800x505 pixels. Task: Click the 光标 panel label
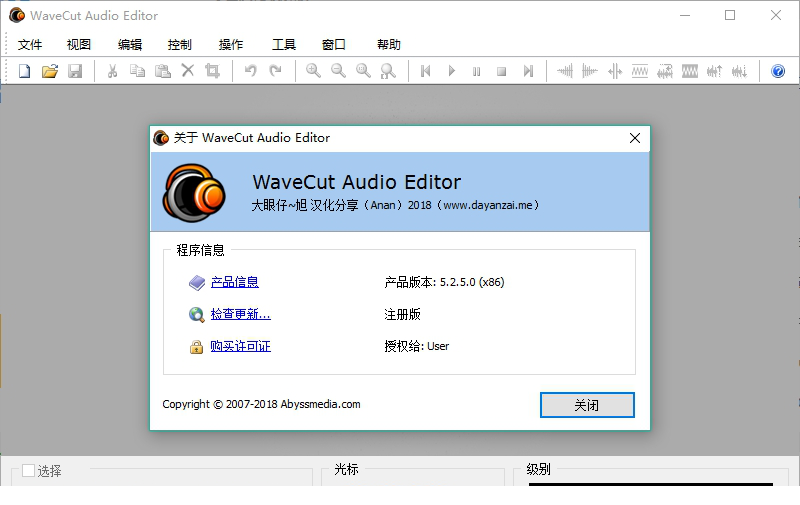point(346,469)
